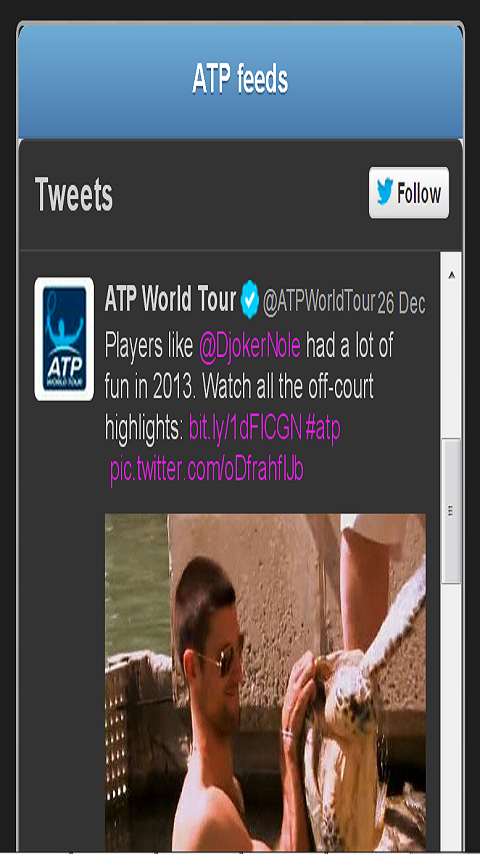This screenshot has width=480, height=854.
Task: Open the 26 Dec tweet timestamp
Action: pyautogui.click(x=401, y=304)
